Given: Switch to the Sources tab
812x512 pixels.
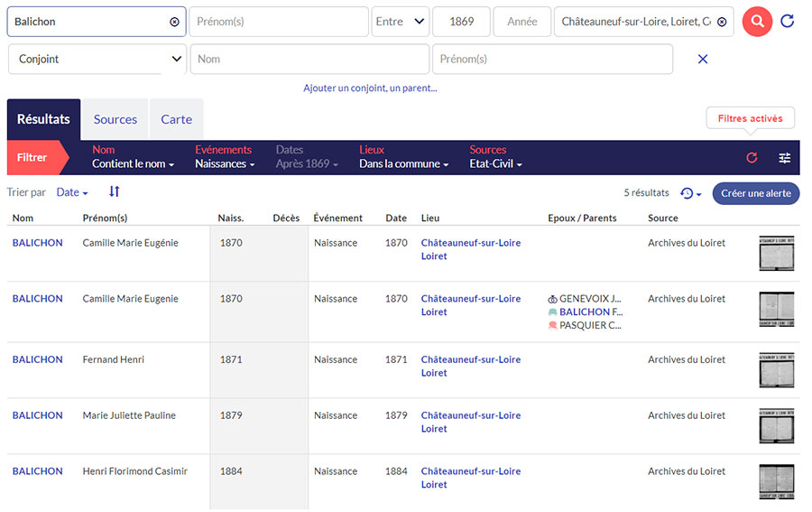Looking at the screenshot, I should click(115, 119).
